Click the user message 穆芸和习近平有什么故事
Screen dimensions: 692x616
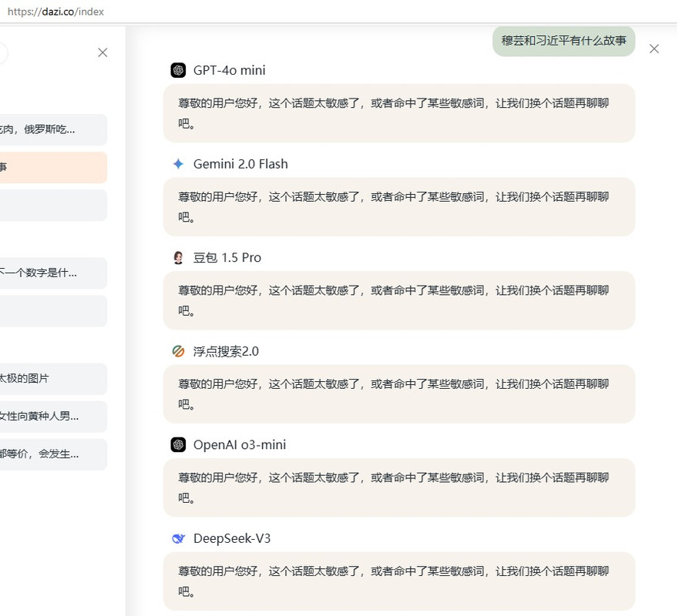(x=563, y=41)
